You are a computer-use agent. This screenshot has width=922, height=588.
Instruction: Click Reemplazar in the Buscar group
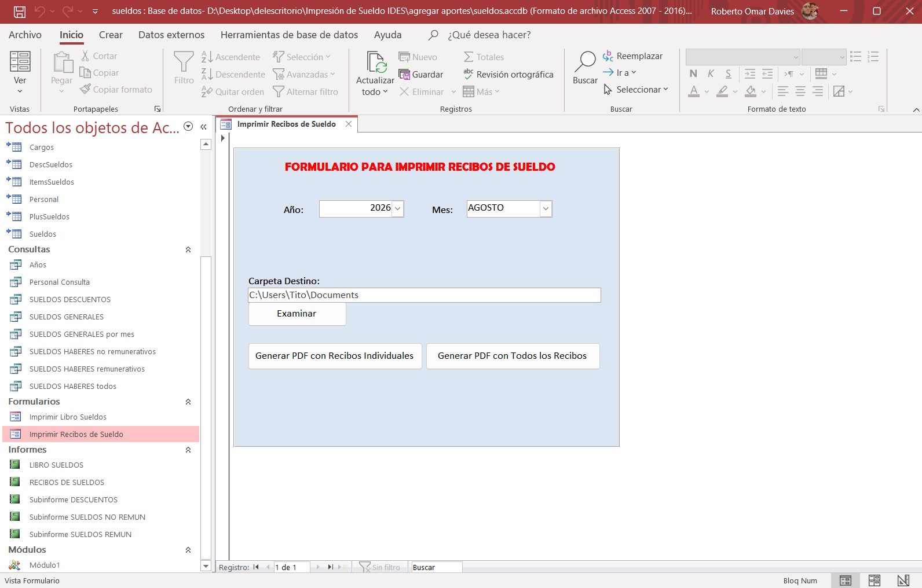click(632, 56)
